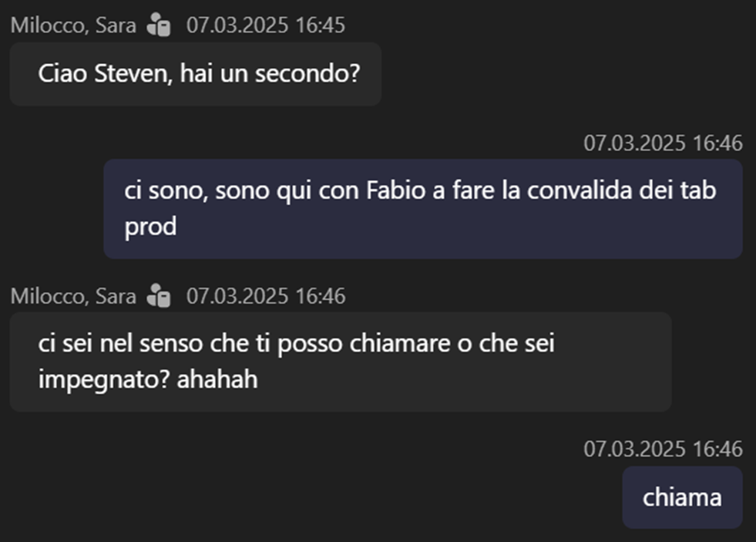This screenshot has height=542, width=756.
Task: Click the second Milocco, Sara sender name
Action: pos(73,296)
